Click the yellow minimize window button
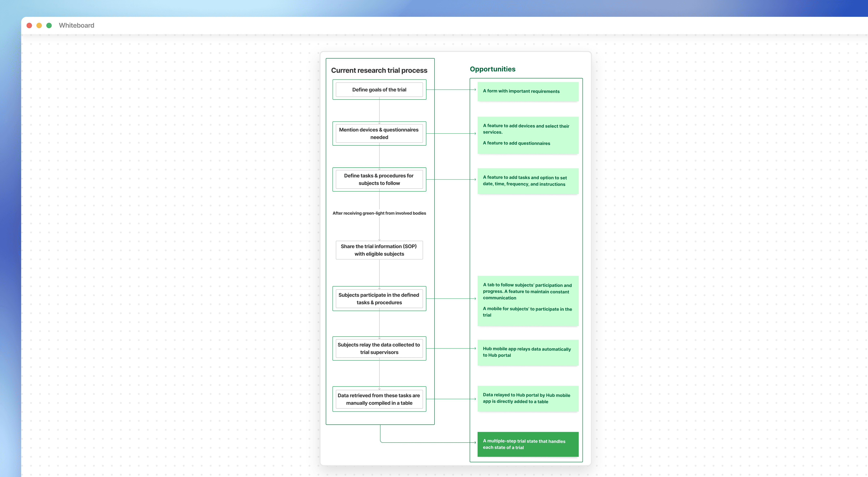Viewport: 868px width, 477px height. pos(39,26)
